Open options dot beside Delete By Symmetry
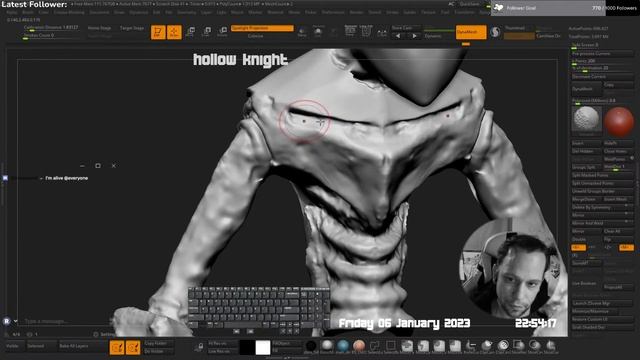Screen dimensions: 640x360 [x=627, y=206]
